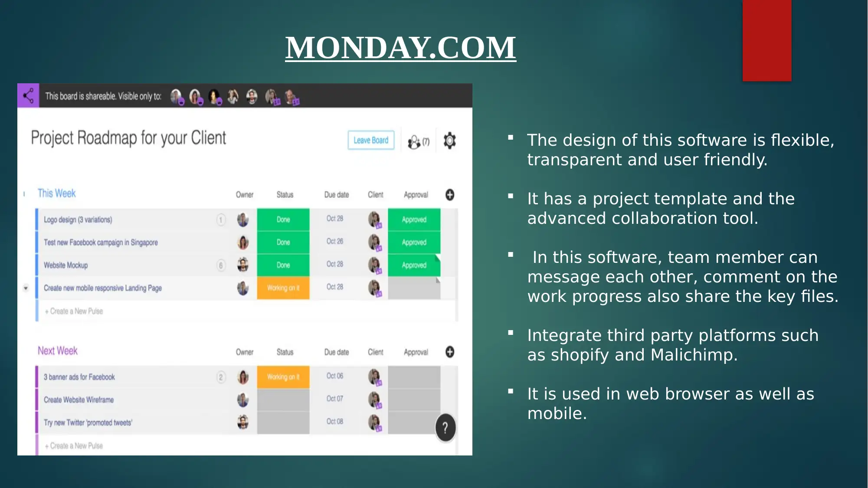Click 'Working on It' status for Landing Page
Image resolution: width=868 pixels, height=488 pixels.
[285, 287]
